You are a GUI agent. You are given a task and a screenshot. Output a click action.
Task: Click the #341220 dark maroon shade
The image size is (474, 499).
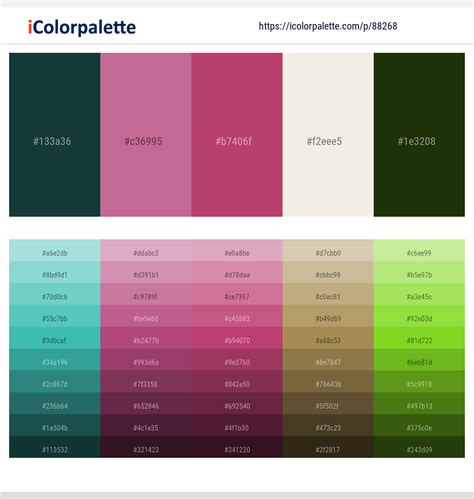click(237, 447)
